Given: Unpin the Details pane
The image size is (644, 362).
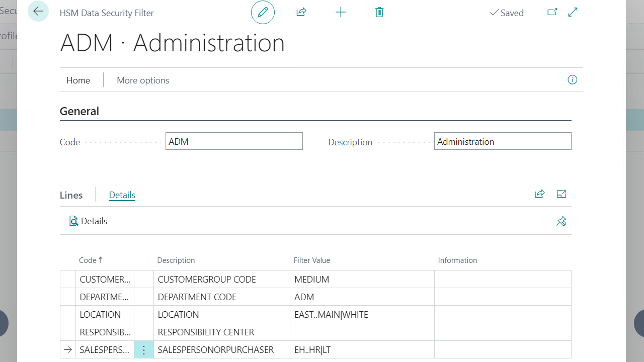Looking at the screenshot, I should [x=561, y=221].
